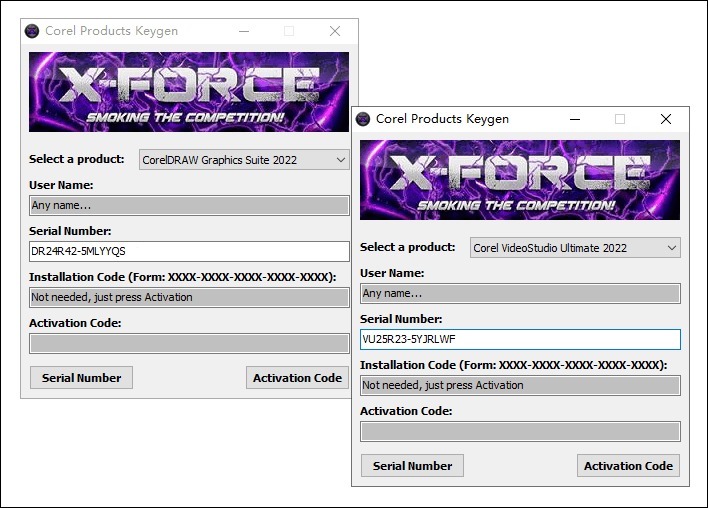Open product dropdown showing Corel VideoStudio Ultimate 2022
The height and width of the screenshot is (508, 708).
point(575,248)
